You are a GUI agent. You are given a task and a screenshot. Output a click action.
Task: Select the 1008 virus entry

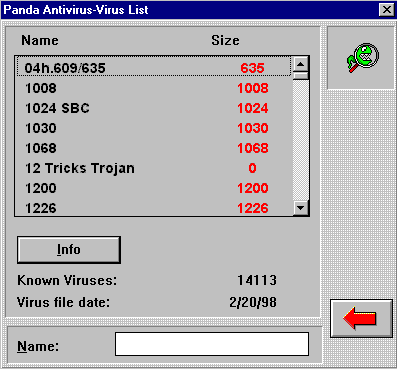[x=154, y=88]
